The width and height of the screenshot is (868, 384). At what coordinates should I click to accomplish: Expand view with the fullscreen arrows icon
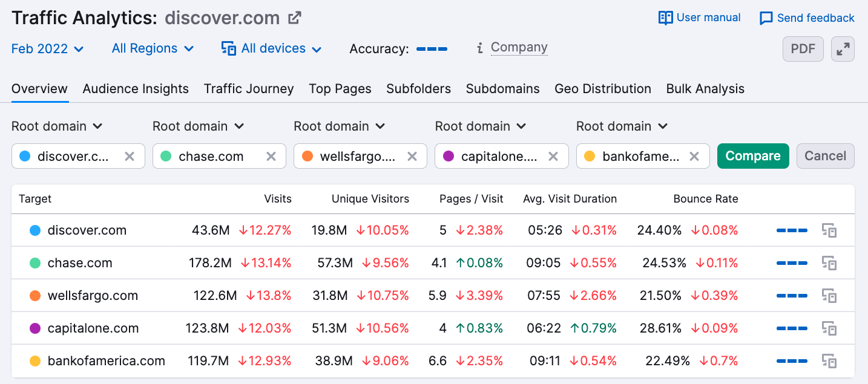point(843,50)
